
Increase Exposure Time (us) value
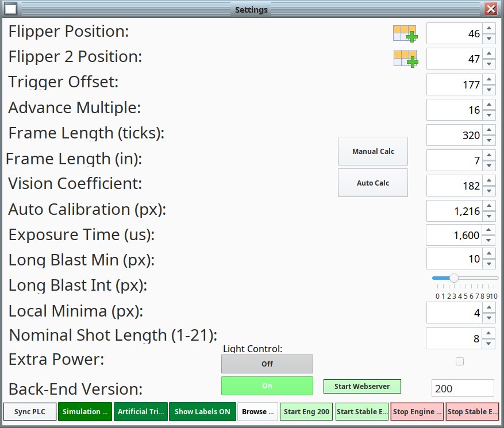point(488,230)
